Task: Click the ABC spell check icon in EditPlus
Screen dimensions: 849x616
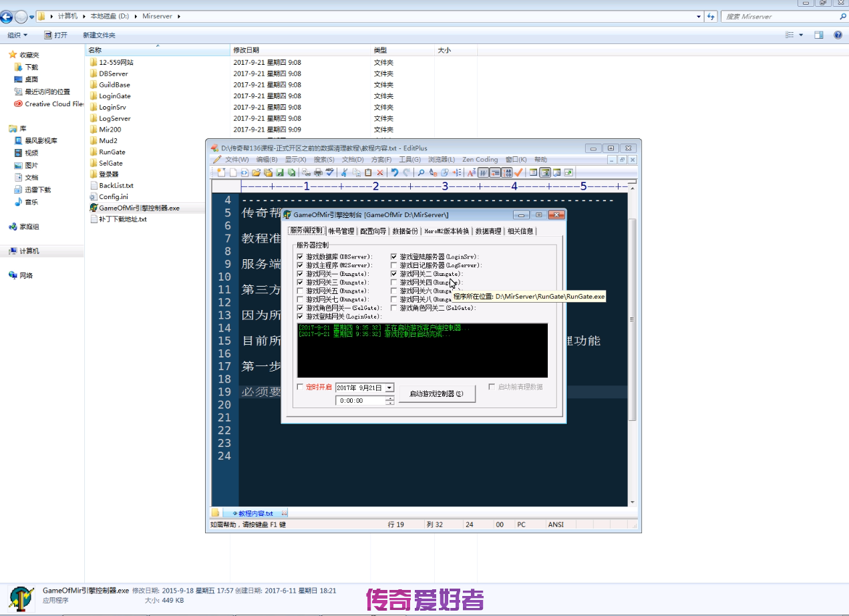Action: 329,172
